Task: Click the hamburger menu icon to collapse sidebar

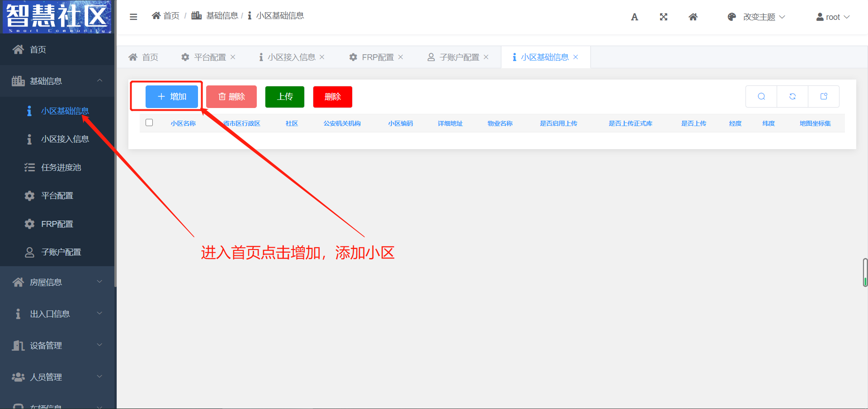Action: point(133,17)
